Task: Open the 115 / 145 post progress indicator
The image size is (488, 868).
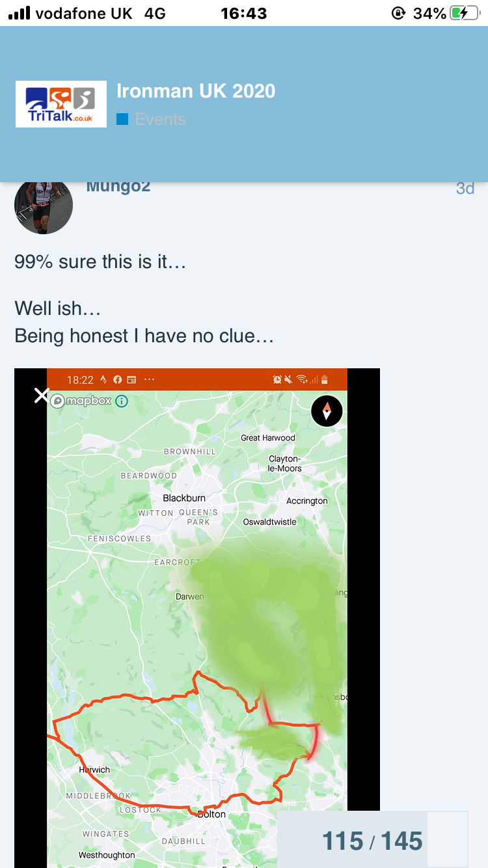Action: click(x=372, y=841)
